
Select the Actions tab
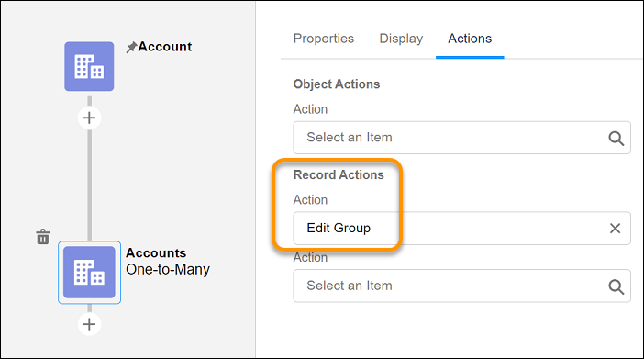(x=470, y=39)
